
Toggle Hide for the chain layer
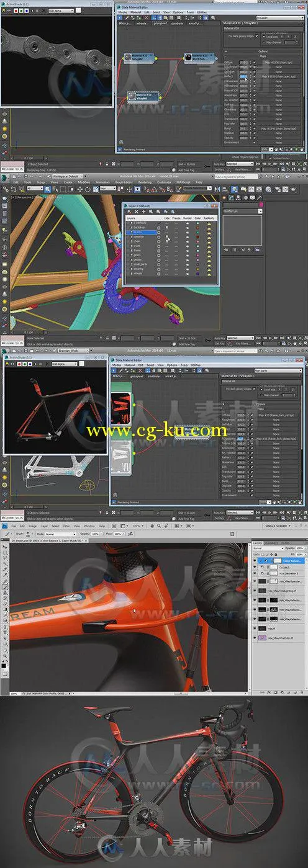(x=166, y=241)
